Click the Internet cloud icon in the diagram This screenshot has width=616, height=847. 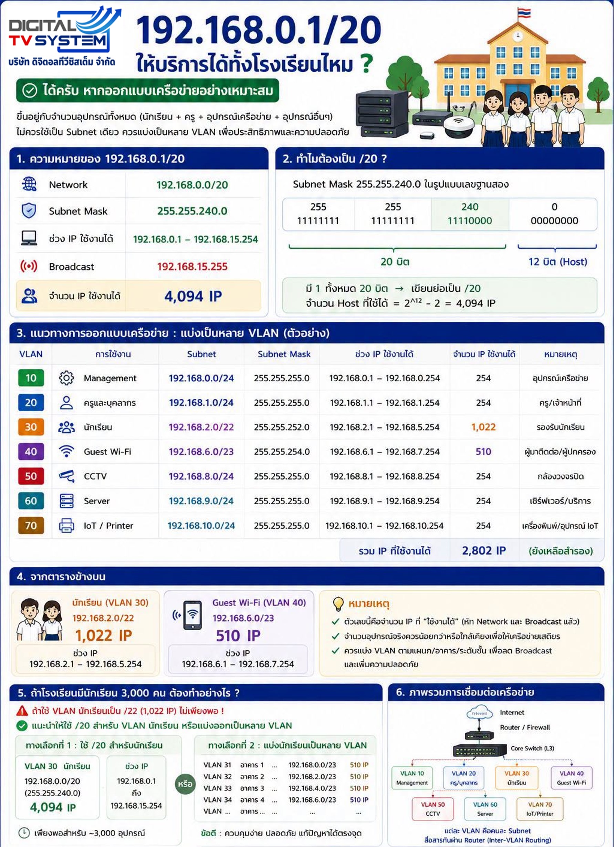pyautogui.click(x=480, y=713)
